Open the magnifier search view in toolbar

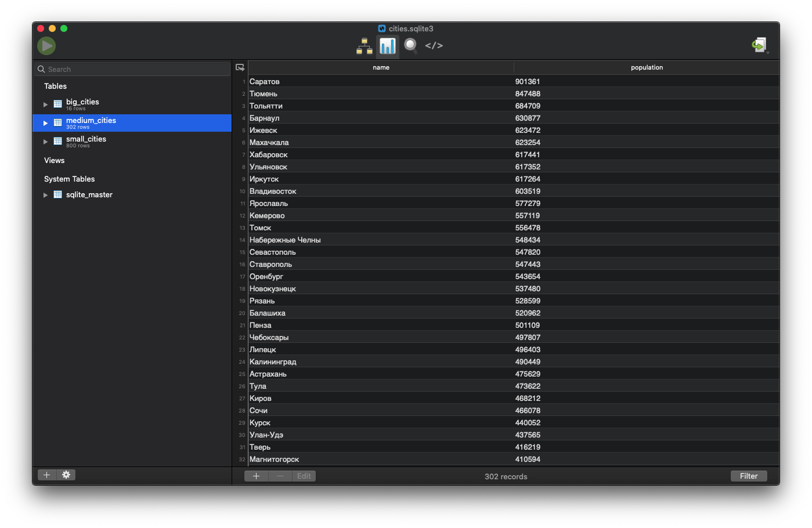(x=411, y=46)
